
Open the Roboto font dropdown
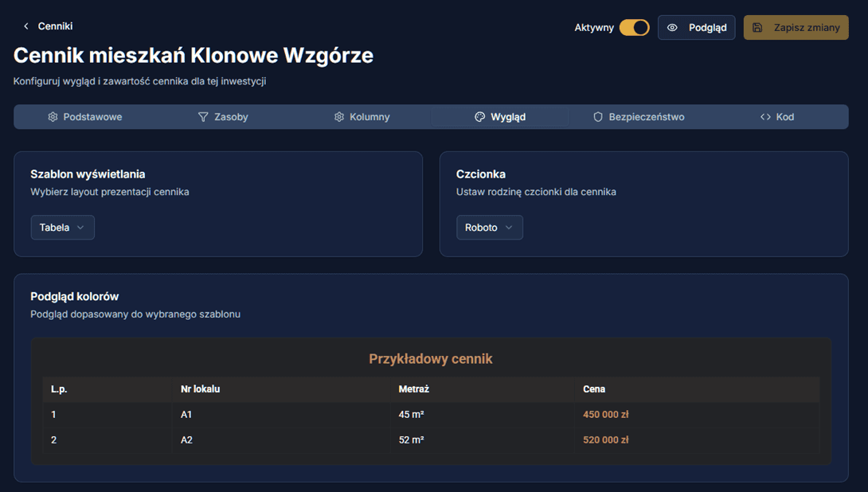(489, 227)
